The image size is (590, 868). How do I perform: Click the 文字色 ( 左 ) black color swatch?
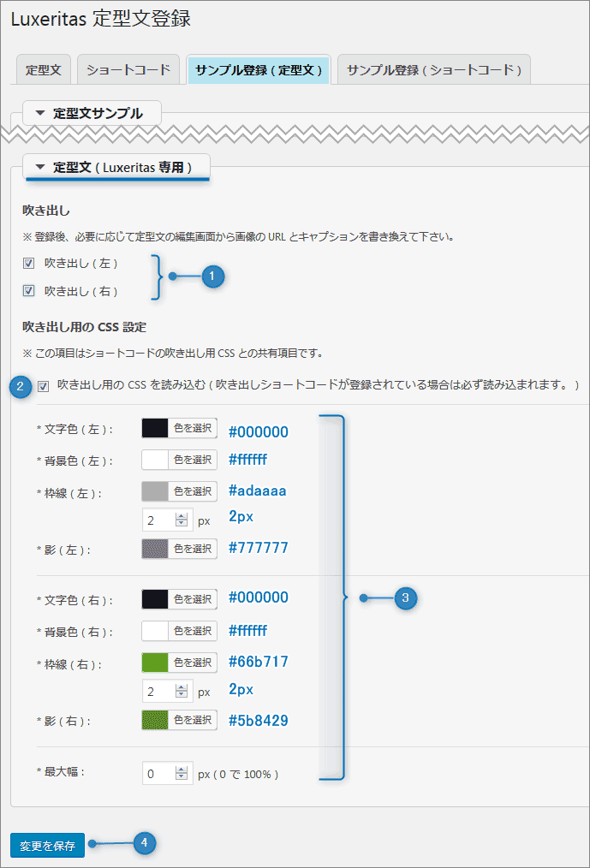[155, 429]
